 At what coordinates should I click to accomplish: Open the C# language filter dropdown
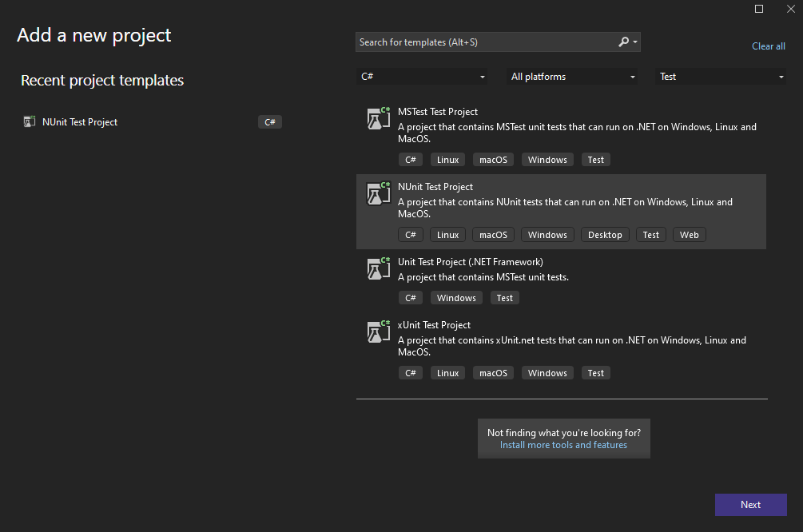click(423, 77)
